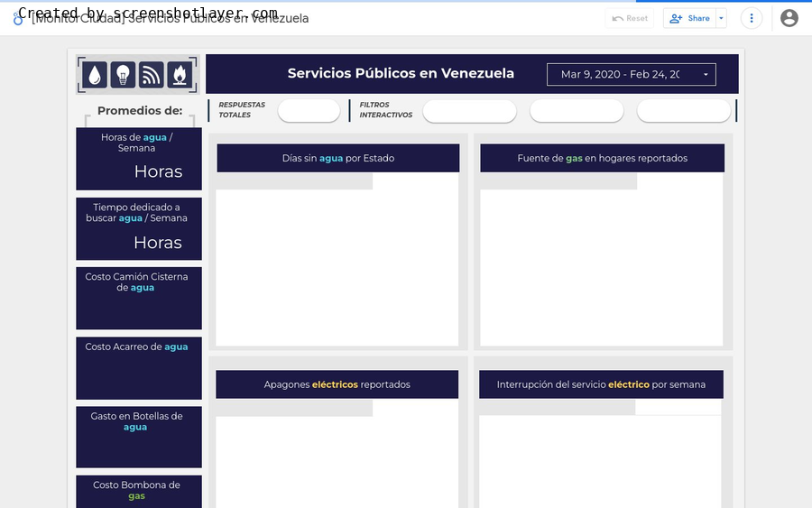This screenshot has height=508, width=812.
Task: Select Tiempo dedicado a buscar agua card
Action: coord(139,229)
